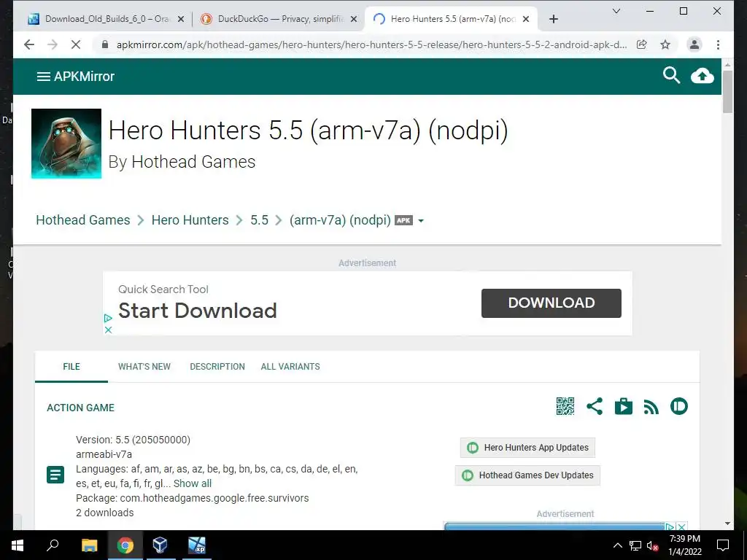Viewport: 747px width, 560px height.
Task: Select the WHAT'S NEW tab
Action: pos(144,367)
